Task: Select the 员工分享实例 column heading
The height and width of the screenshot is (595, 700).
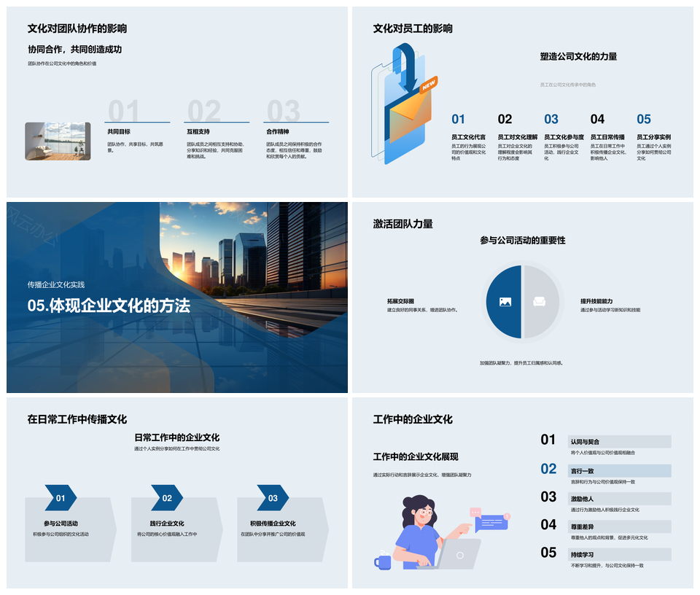Action: (653, 137)
